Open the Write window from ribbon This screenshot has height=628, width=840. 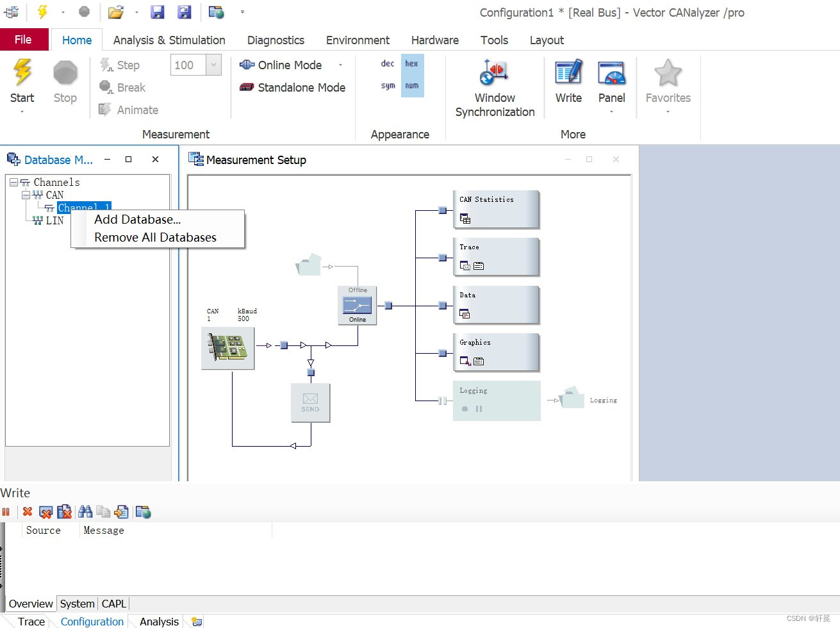pyautogui.click(x=568, y=81)
